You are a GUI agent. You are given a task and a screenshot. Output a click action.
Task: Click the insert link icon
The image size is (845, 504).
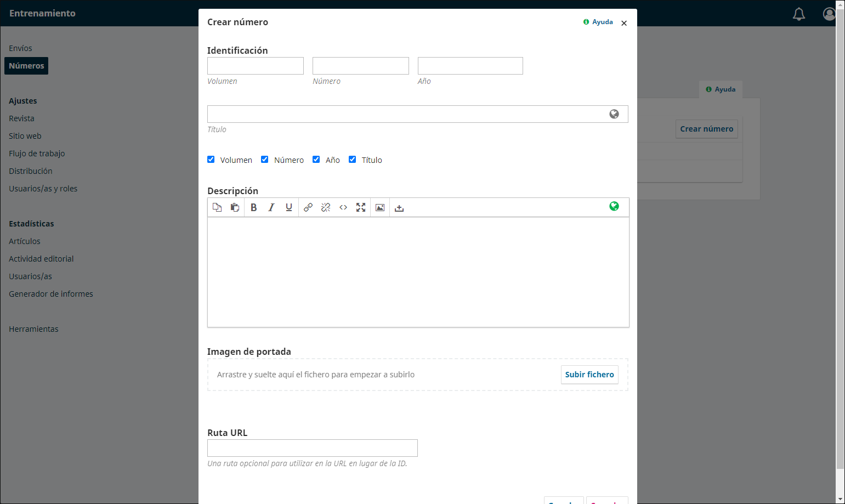pyautogui.click(x=308, y=207)
